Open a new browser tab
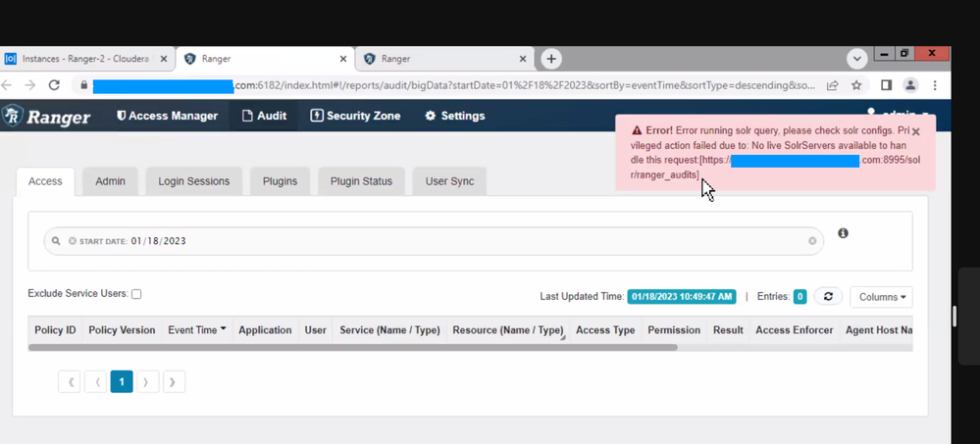Screen dimensions: 980x444 tap(550, 59)
